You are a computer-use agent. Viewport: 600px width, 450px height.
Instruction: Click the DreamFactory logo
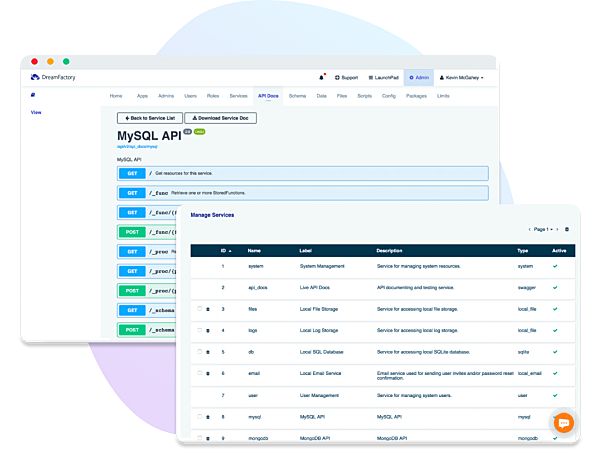click(53, 77)
